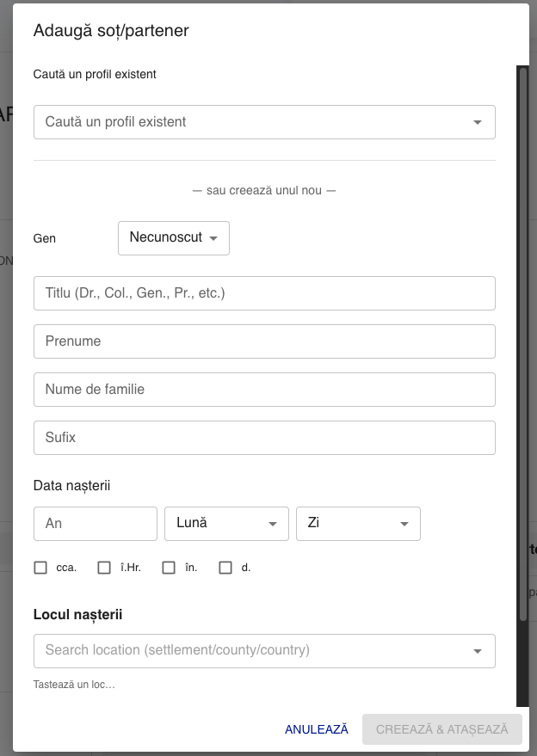
Task: Focus the An birth year field
Action: point(96,523)
